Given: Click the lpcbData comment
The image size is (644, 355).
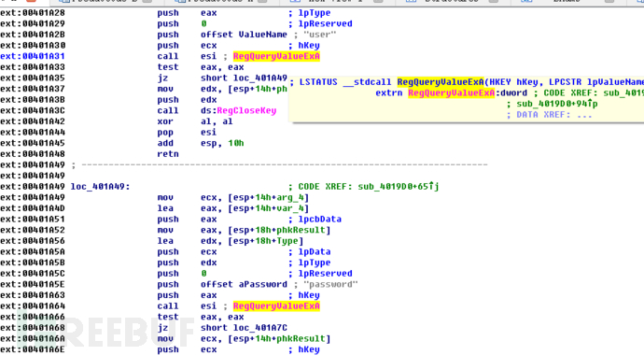Looking at the screenshot, I should click(319, 220).
